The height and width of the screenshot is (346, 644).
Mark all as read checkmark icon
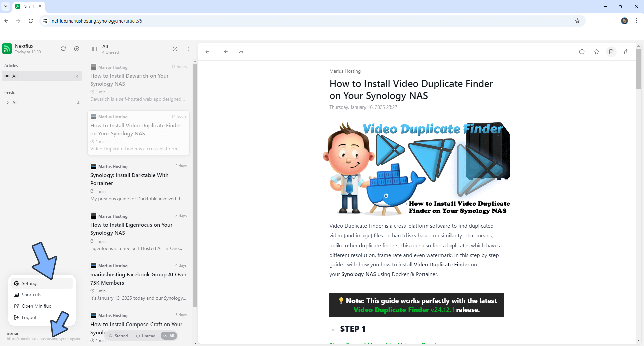[175, 49]
